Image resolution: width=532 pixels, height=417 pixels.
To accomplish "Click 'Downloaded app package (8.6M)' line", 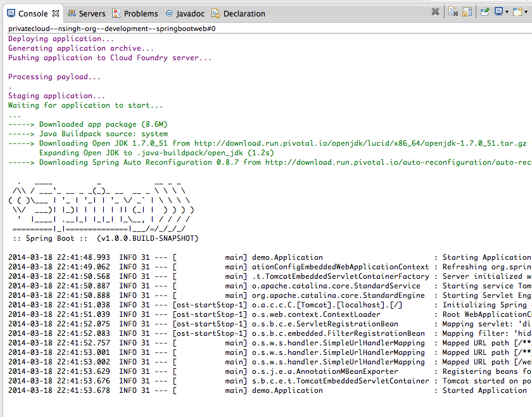I will pos(103,124).
